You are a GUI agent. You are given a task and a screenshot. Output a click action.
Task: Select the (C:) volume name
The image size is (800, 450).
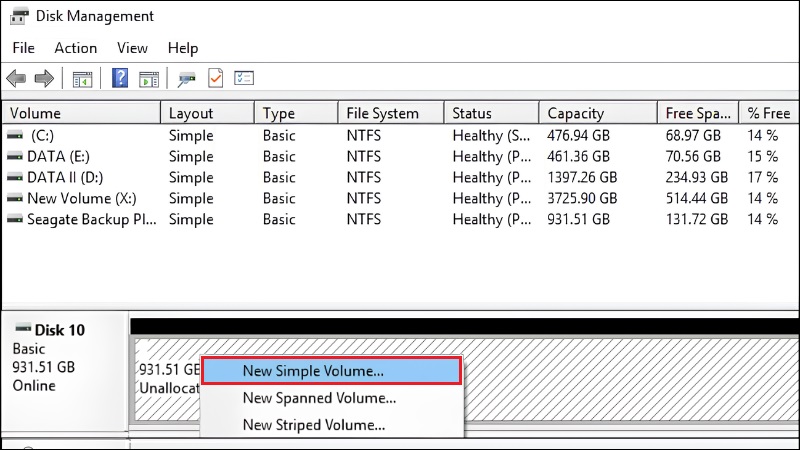point(42,136)
